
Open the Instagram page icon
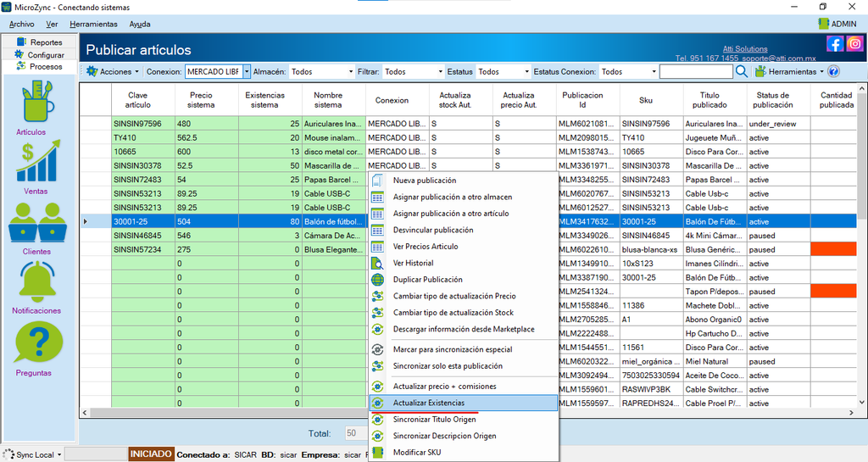pos(854,44)
